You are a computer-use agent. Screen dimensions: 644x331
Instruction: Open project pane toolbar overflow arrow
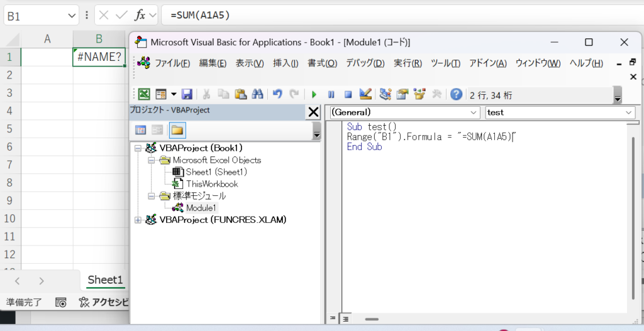click(317, 131)
